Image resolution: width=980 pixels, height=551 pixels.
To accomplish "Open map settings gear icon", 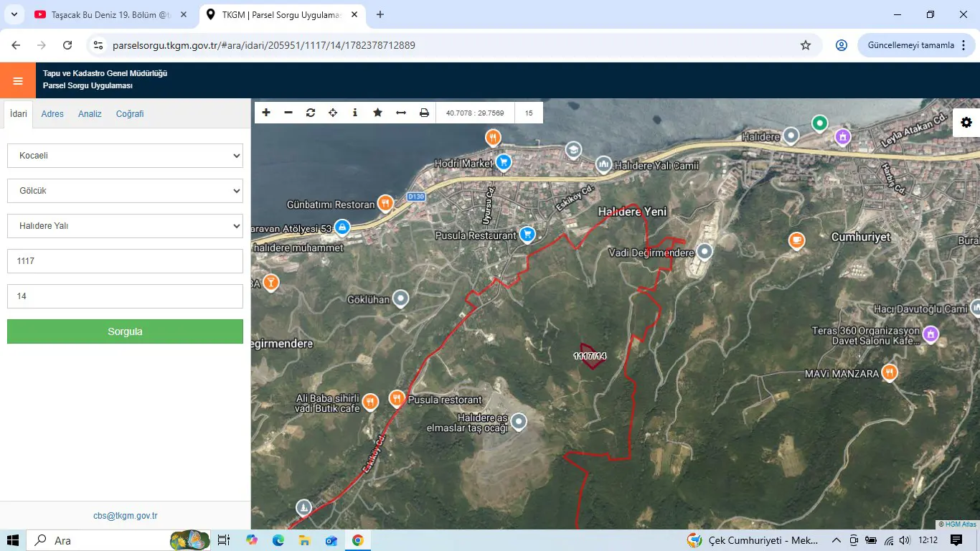I will click(x=966, y=123).
